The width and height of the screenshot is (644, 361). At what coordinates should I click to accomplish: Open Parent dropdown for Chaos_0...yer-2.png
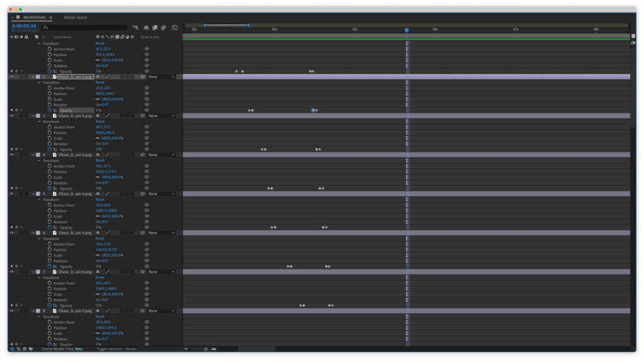[x=161, y=116]
